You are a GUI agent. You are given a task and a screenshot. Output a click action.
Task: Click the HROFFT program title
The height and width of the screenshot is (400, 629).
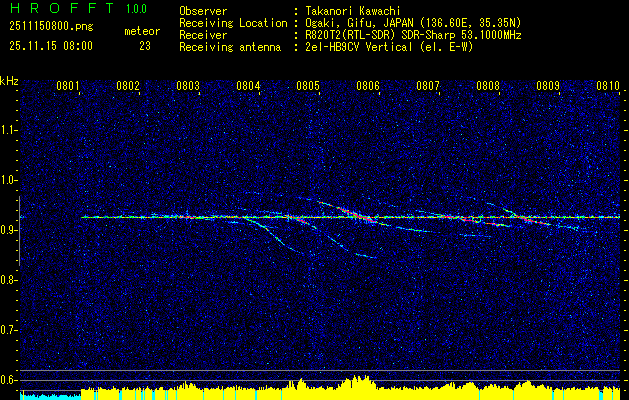coord(62,8)
